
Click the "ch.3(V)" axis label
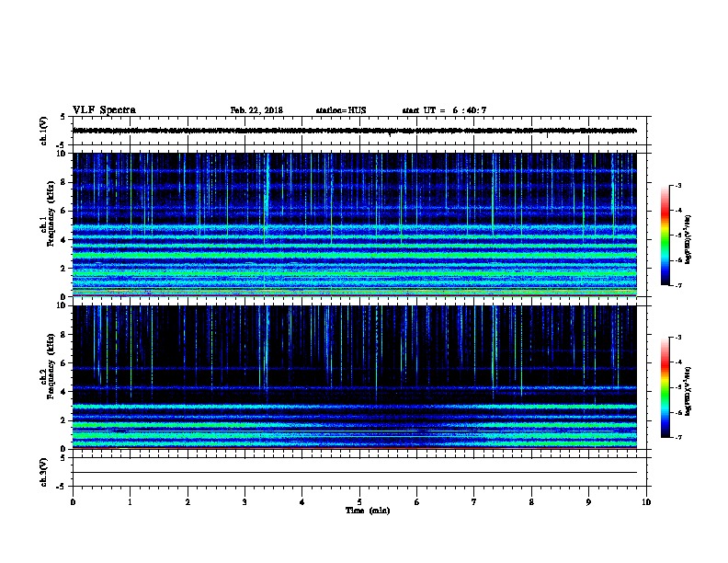44,472
